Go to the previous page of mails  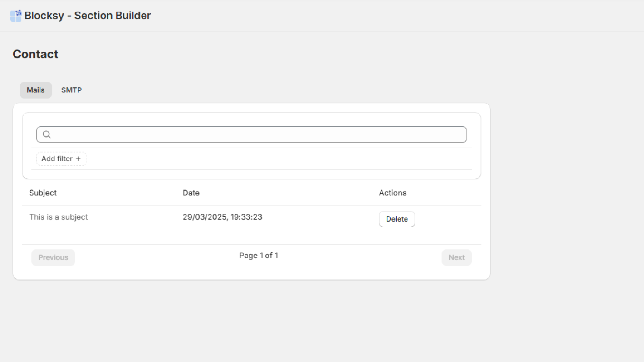53,257
